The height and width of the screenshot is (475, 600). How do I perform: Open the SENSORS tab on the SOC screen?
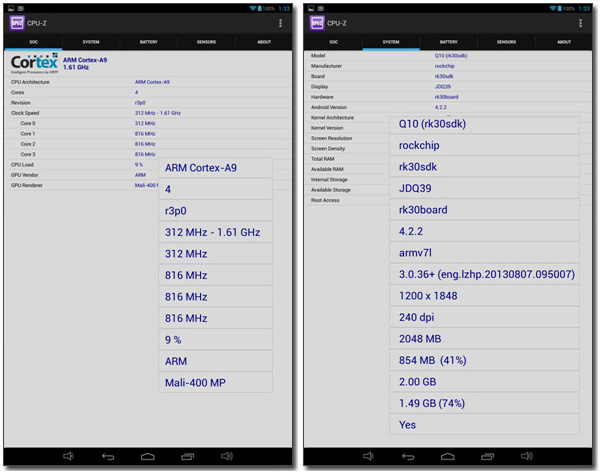[206, 42]
